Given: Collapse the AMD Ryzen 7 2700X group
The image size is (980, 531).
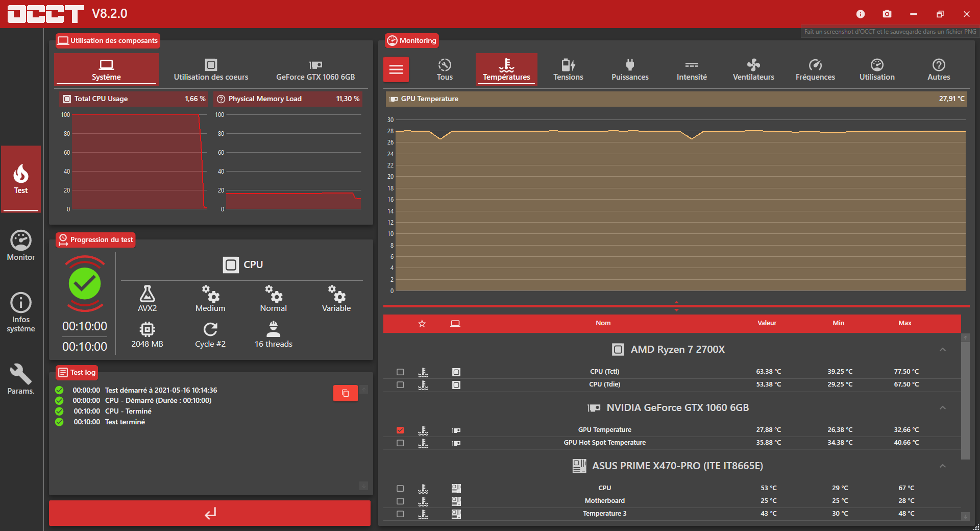Looking at the screenshot, I should (943, 350).
